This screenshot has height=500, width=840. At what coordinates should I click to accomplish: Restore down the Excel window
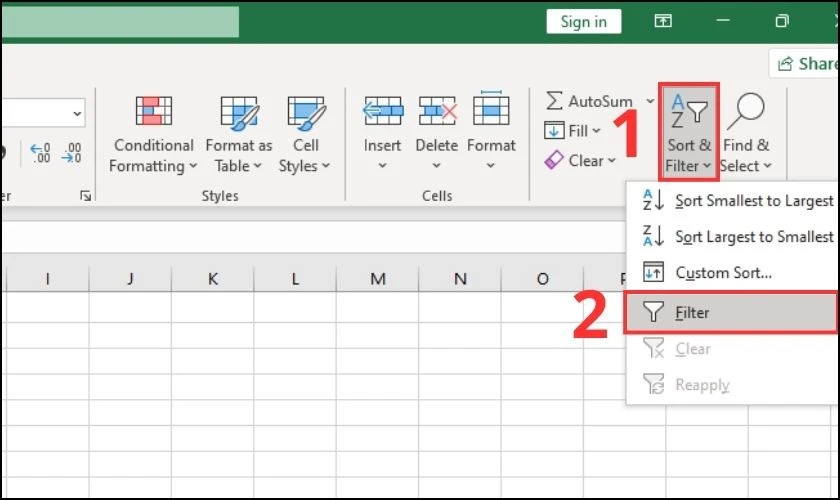(x=782, y=21)
